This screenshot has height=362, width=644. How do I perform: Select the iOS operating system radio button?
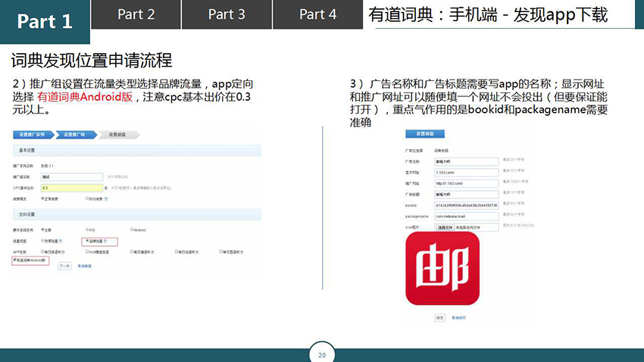point(87,229)
